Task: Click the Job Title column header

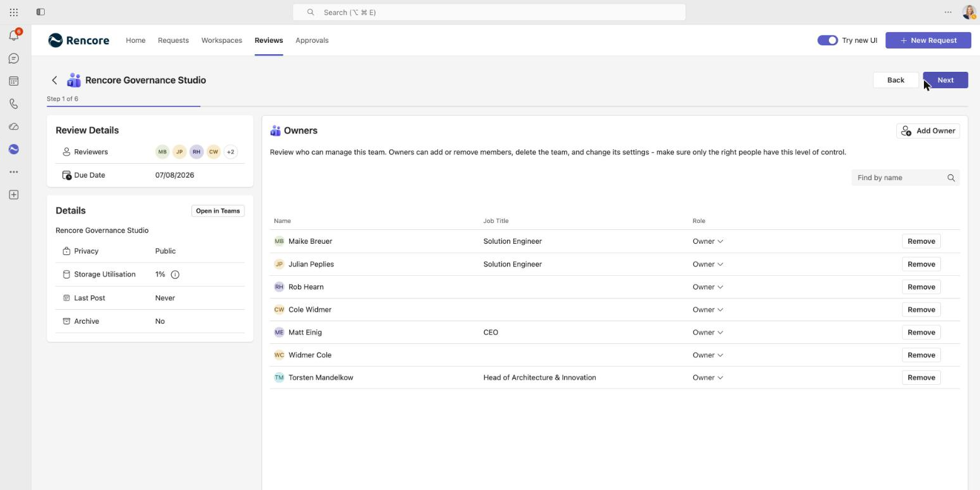Action: pos(496,221)
